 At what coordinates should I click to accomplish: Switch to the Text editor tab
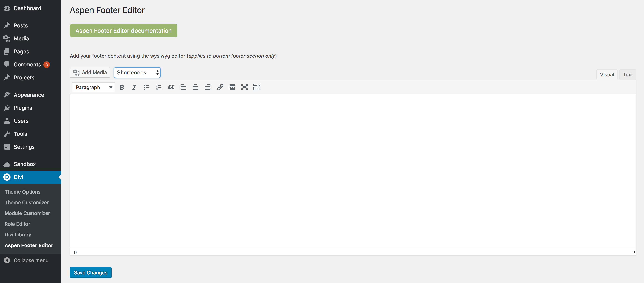[x=628, y=75]
